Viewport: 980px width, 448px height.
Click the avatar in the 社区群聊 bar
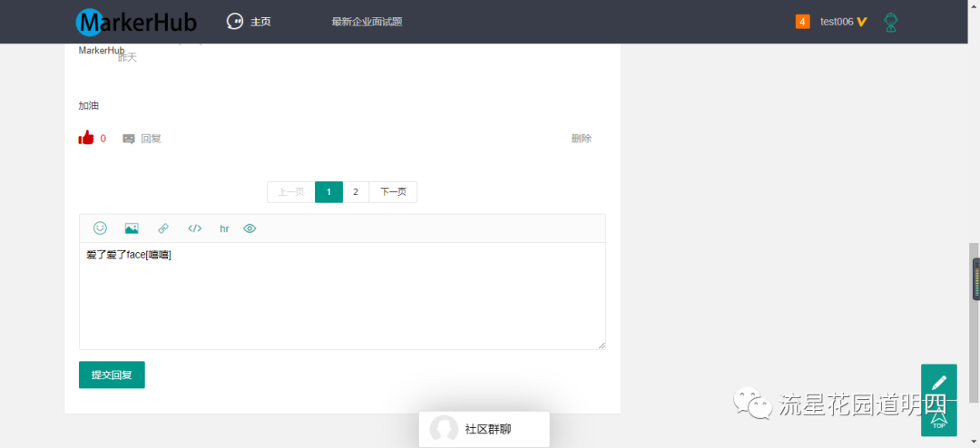[x=444, y=429]
